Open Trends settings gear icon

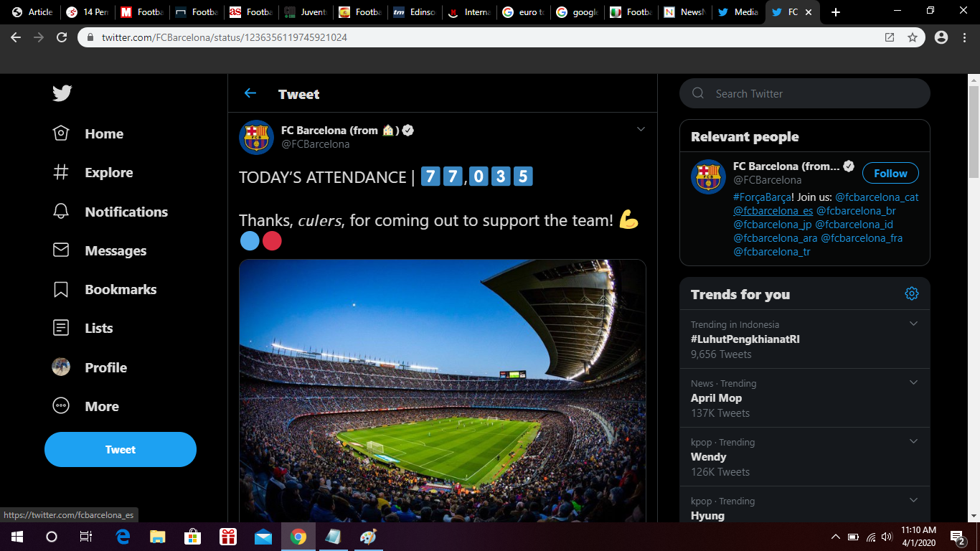pyautogui.click(x=912, y=293)
